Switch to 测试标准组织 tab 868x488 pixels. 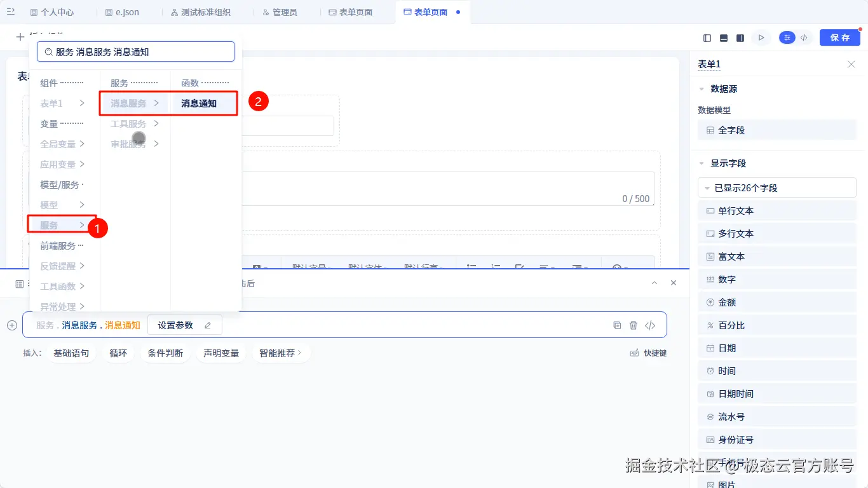coord(201,12)
